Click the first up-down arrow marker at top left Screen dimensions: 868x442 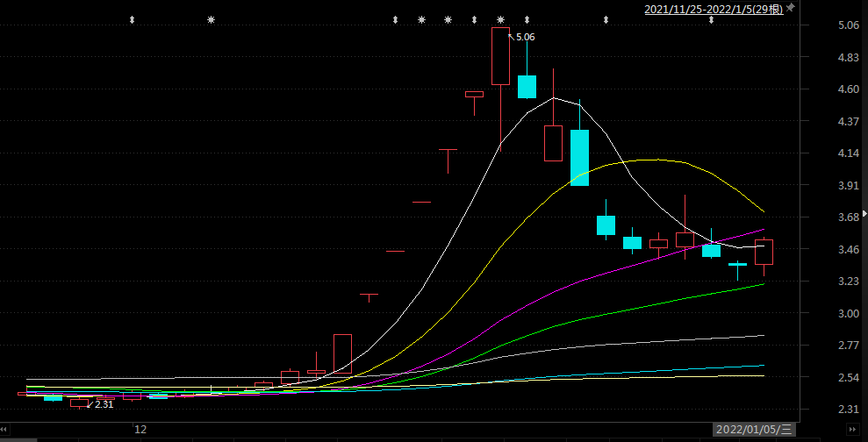[x=132, y=19]
